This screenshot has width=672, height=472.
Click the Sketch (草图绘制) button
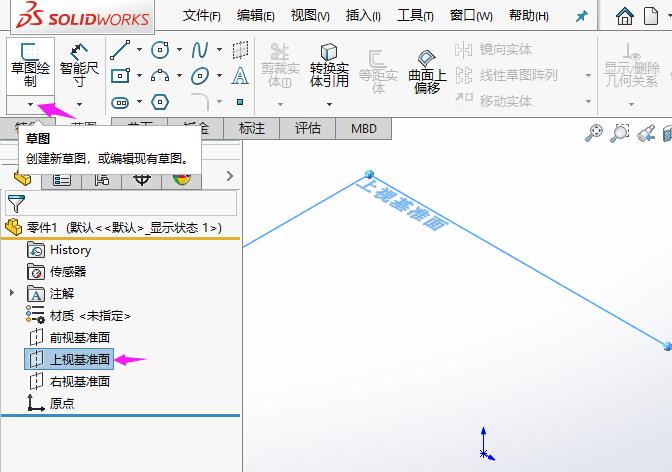pos(30,66)
